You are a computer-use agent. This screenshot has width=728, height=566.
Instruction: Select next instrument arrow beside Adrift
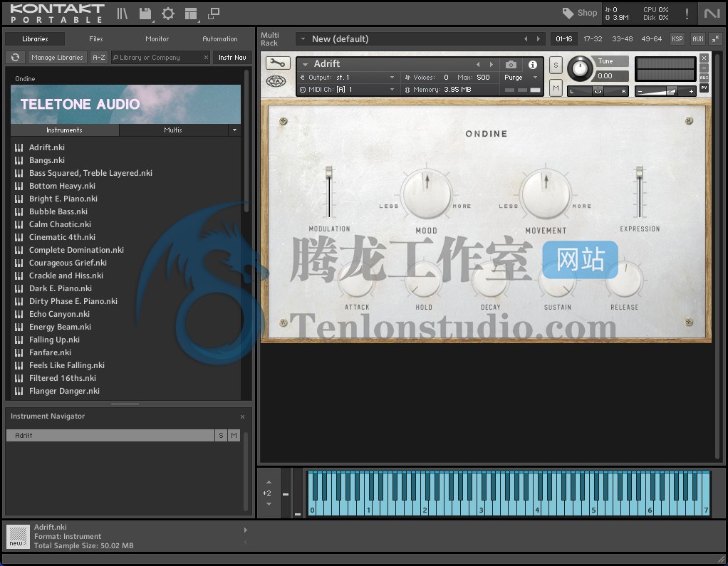[x=492, y=65]
